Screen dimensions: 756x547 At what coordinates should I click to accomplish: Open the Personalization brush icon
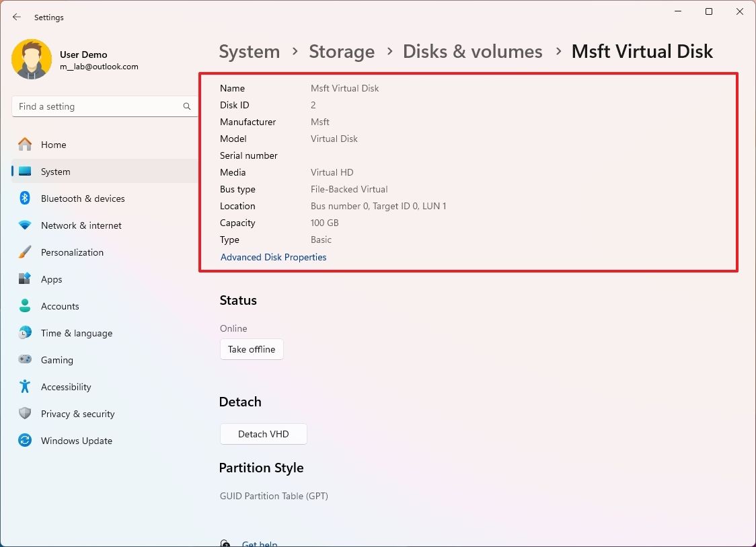click(24, 252)
